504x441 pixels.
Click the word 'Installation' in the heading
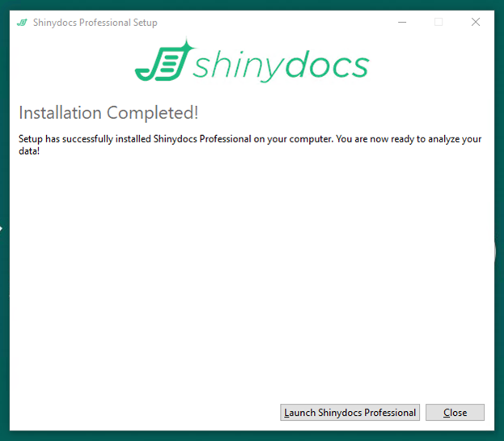(61, 112)
